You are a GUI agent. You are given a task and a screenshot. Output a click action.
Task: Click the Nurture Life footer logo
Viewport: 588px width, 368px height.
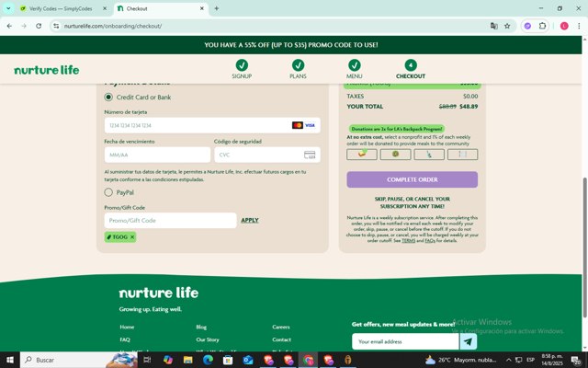click(159, 293)
